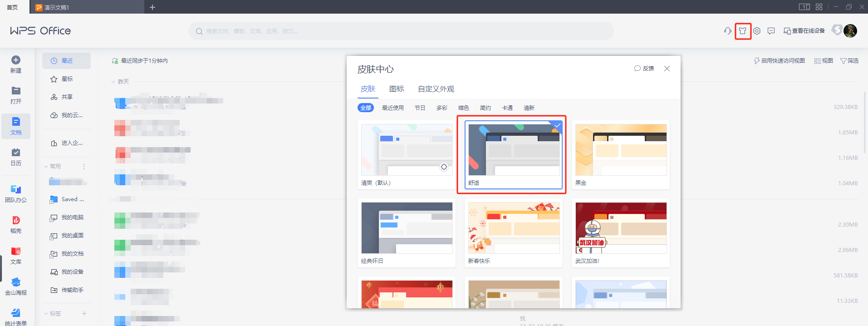Image resolution: width=868 pixels, height=326 pixels.
Task: Select the 简约 skin filter
Action: (x=485, y=108)
